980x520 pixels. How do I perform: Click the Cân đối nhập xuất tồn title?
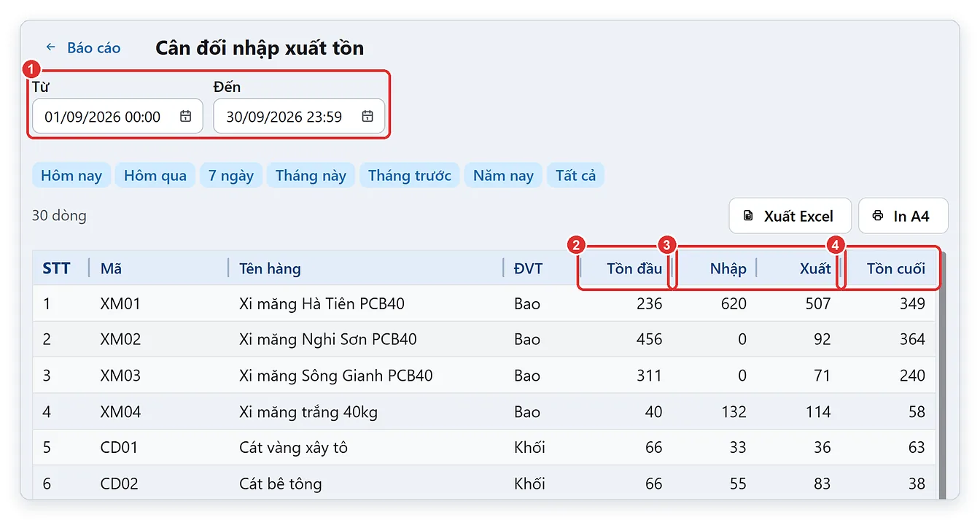point(260,48)
